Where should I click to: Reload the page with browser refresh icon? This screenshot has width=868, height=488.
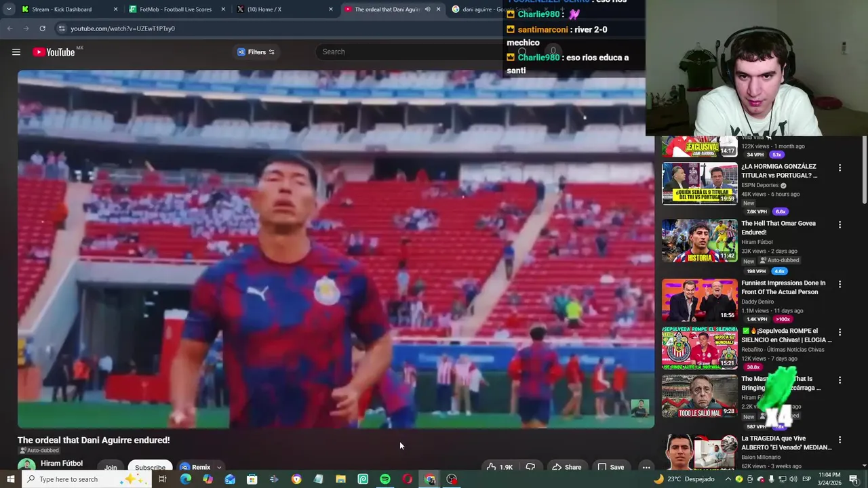(x=42, y=28)
